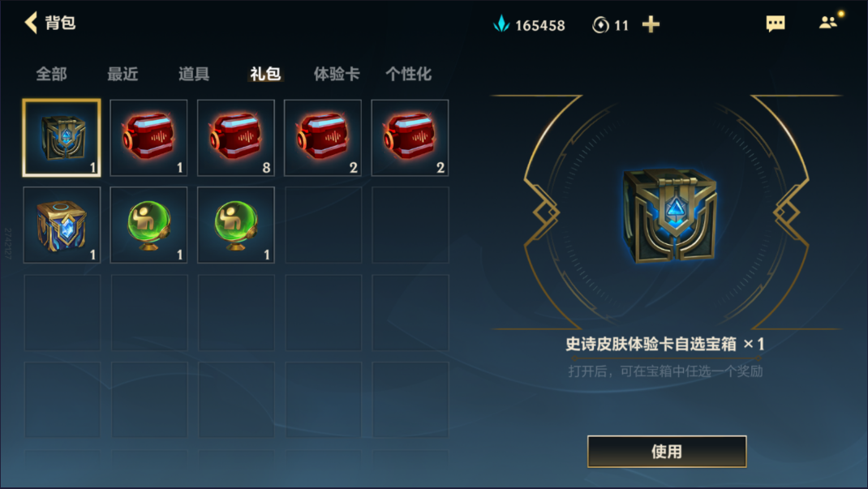Tap the plus icon to add currency
Image resolution: width=868 pixels, height=489 pixels.
click(651, 24)
